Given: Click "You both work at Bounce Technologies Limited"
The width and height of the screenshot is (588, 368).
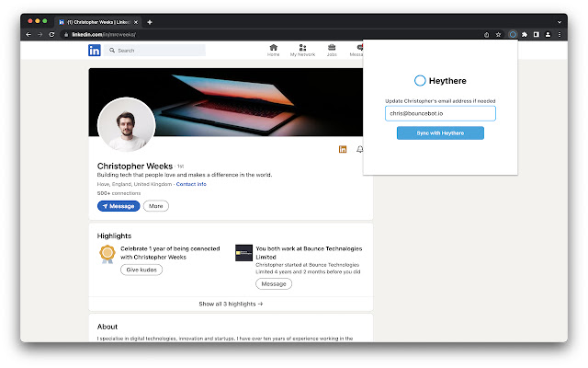Looking at the screenshot, I should [x=309, y=253].
